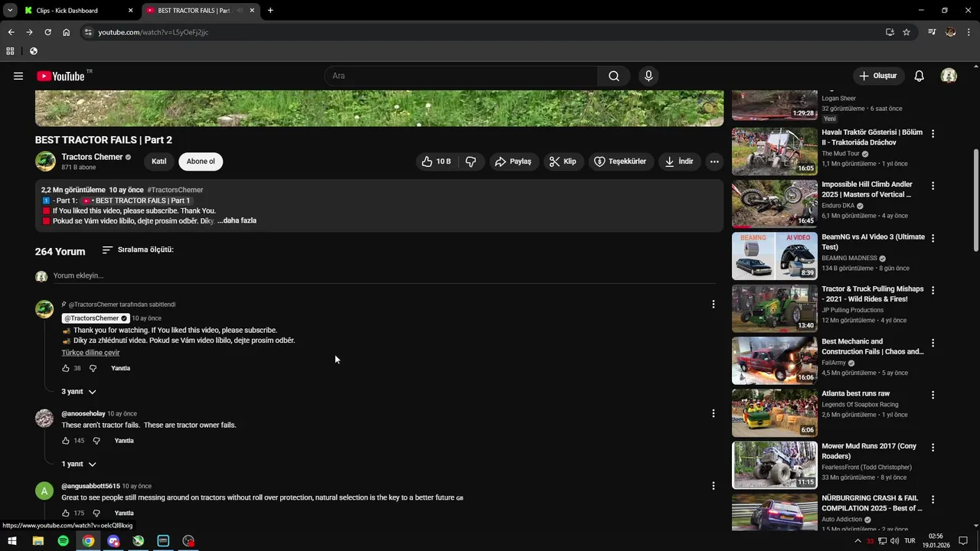Open the Oluştur create menu
The height and width of the screenshot is (551, 980).
click(878, 76)
